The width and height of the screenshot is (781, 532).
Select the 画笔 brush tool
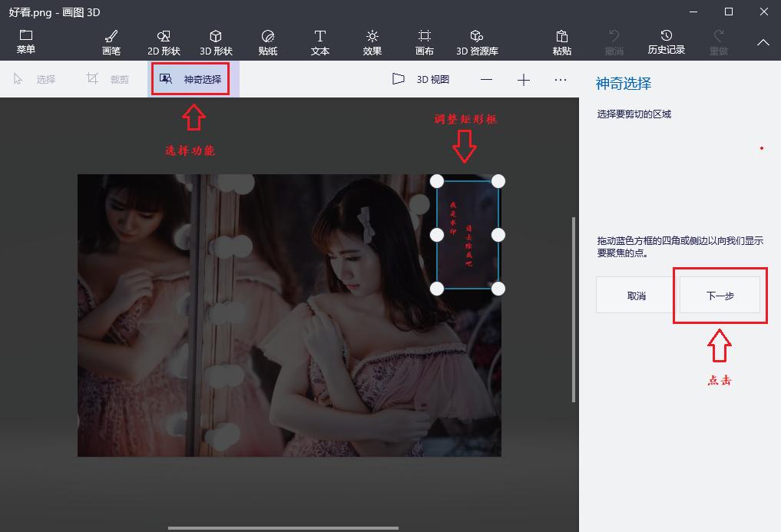[111, 41]
